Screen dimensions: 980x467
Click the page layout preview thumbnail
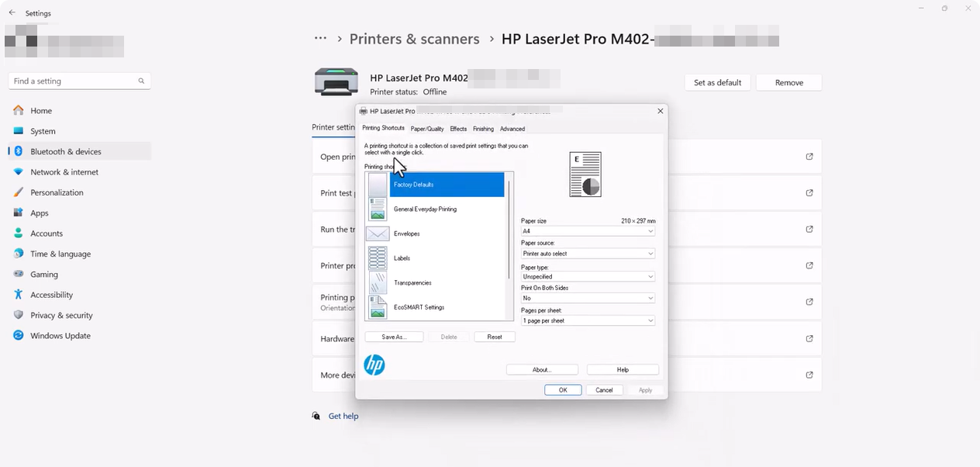click(x=585, y=174)
